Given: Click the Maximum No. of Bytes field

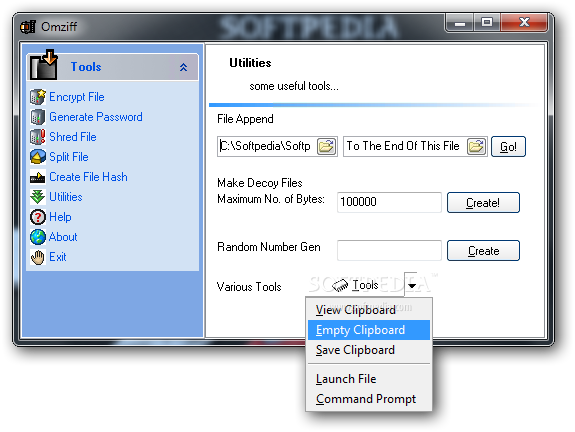Looking at the screenshot, I should pyautogui.click(x=389, y=202).
